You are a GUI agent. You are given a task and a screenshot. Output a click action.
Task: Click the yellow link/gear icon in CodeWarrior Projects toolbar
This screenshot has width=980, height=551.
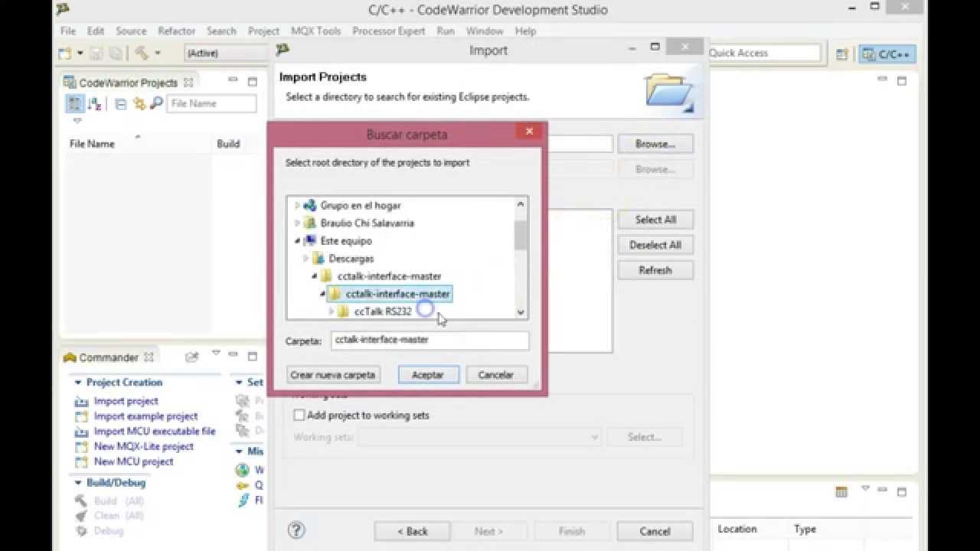(139, 103)
